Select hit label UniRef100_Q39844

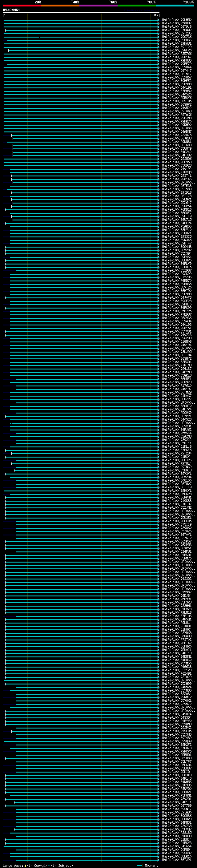click(177, 67)
